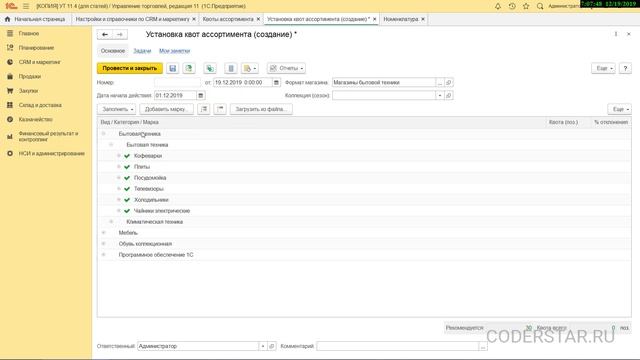Open the Формат магазина item icon
Viewport: 640px width, 360px height.
pos(449,82)
